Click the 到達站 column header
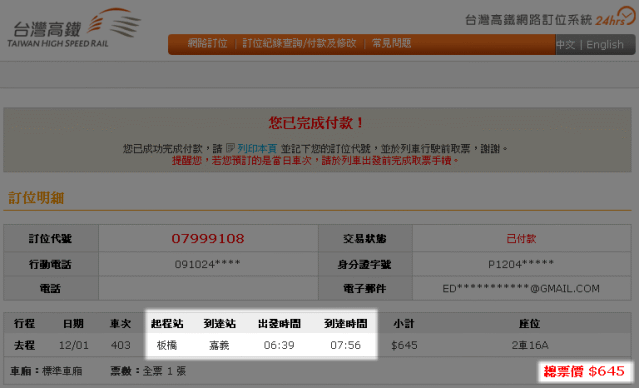 (220, 324)
